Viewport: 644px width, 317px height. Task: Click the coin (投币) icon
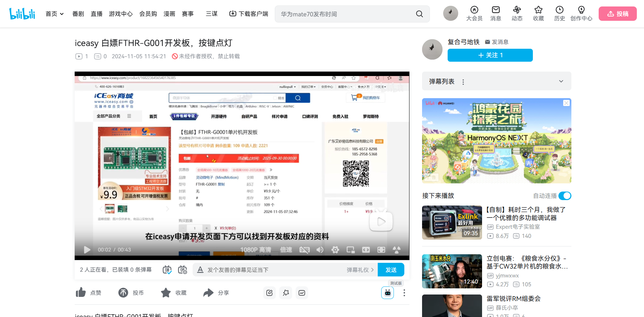(x=123, y=293)
